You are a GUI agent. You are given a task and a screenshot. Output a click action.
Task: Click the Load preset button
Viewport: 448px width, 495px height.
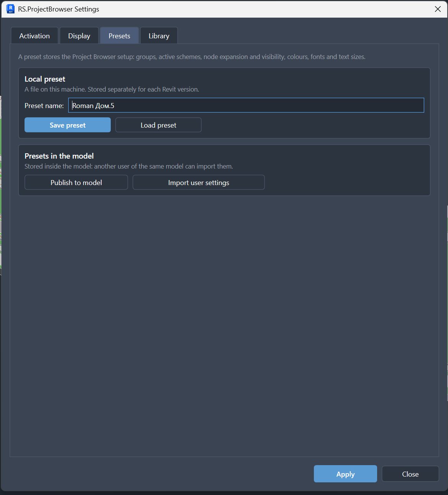point(158,125)
